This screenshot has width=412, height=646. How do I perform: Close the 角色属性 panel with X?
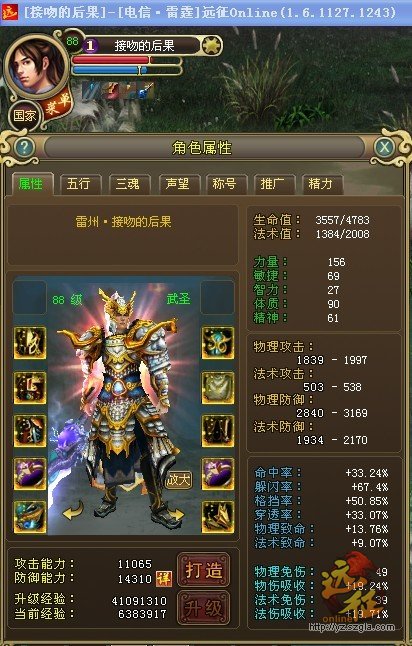pos(384,147)
